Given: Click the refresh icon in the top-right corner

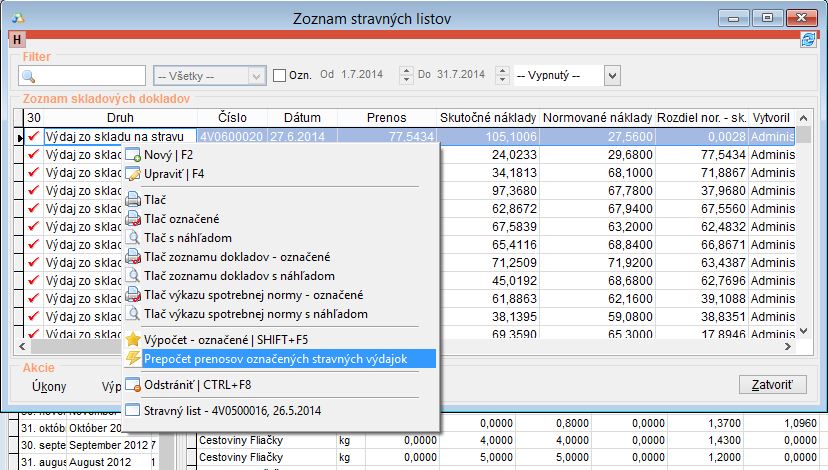Looking at the screenshot, I should click(808, 40).
